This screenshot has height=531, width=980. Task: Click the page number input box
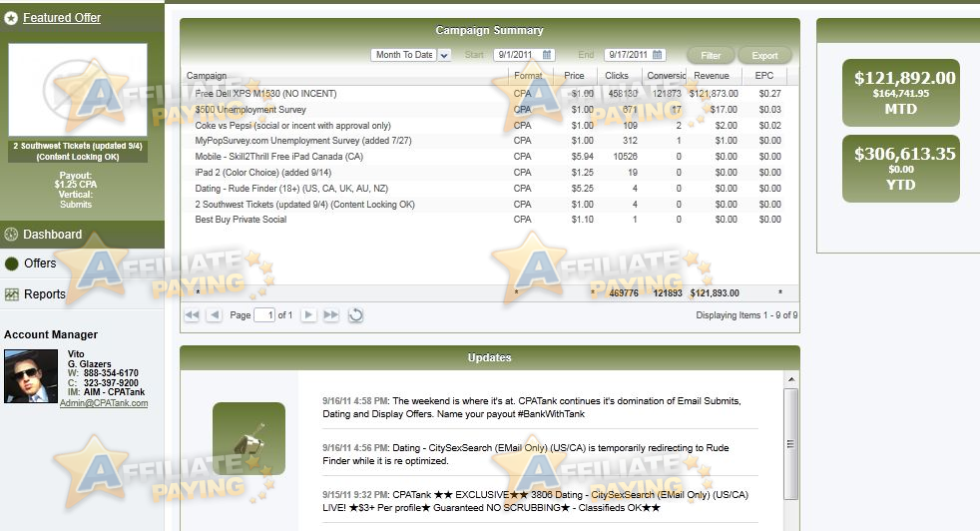pyautogui.click(x=265, y=315)
